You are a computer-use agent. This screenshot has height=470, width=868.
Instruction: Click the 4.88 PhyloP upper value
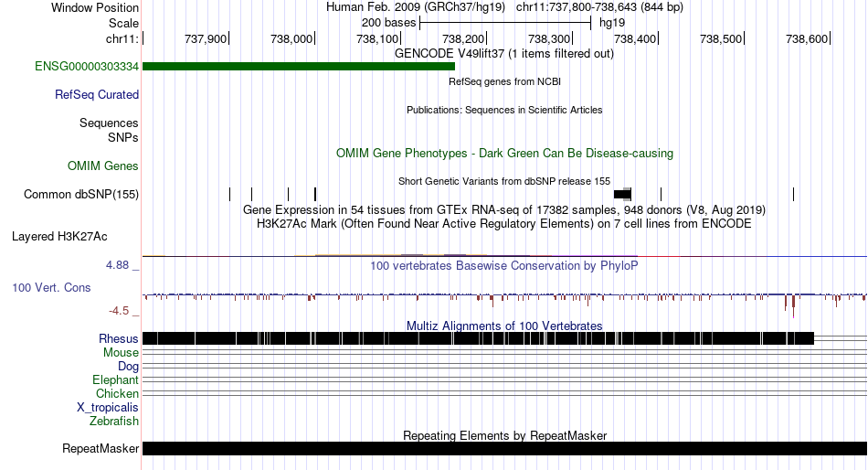tap(117, 265)
